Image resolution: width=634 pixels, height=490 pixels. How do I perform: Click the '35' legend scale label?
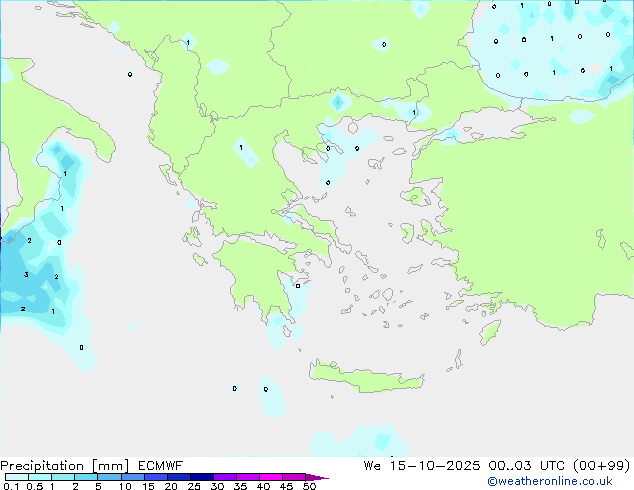(x=240, y=486)
